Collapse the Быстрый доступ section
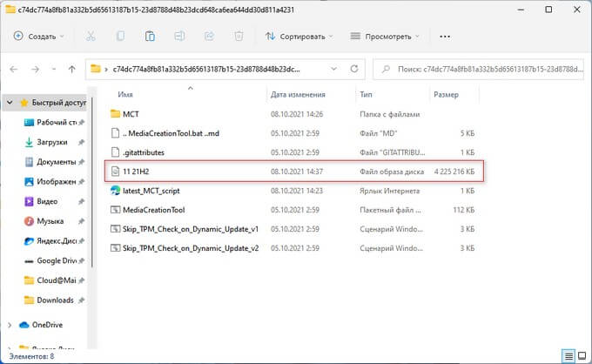Viewport: 592px width, 364px height. (10, 103)
